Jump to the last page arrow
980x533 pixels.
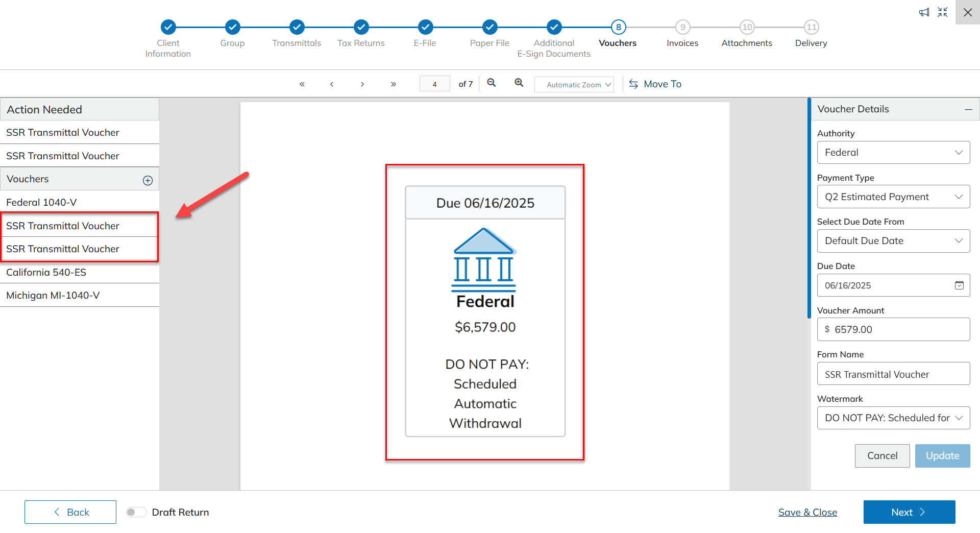pos(393,84)
